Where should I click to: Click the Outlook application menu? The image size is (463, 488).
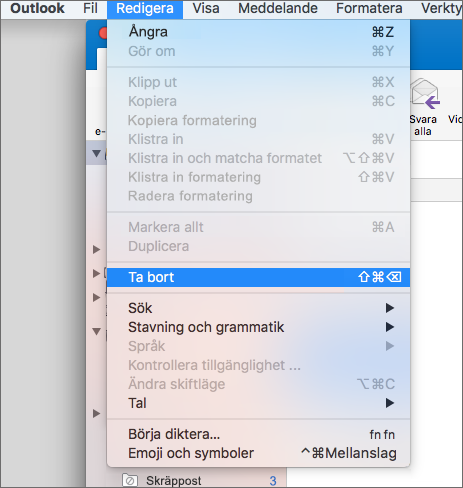point(37,8)
